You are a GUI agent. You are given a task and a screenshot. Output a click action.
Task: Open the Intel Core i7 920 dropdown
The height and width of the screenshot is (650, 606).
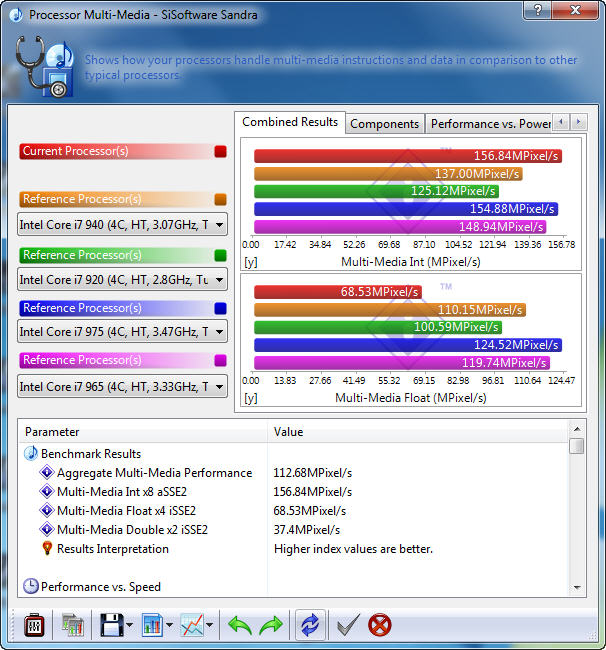coord(122,280)
